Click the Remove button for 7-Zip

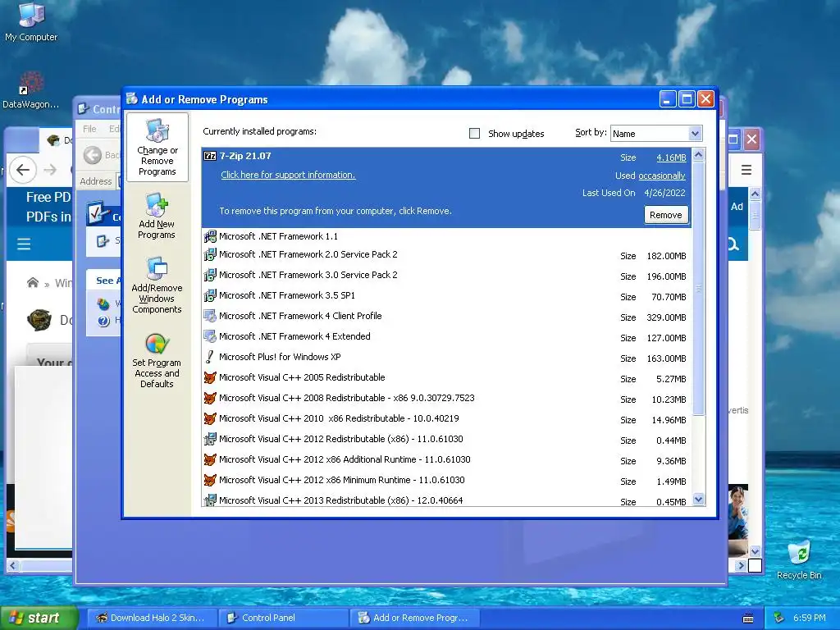point(666,215)
